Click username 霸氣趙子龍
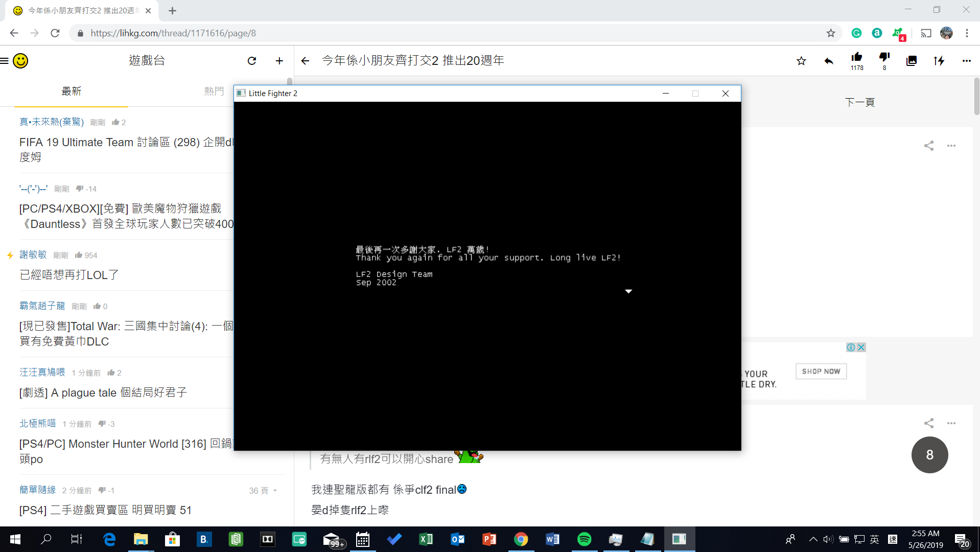The image size is (980, 552). [42, 306]
